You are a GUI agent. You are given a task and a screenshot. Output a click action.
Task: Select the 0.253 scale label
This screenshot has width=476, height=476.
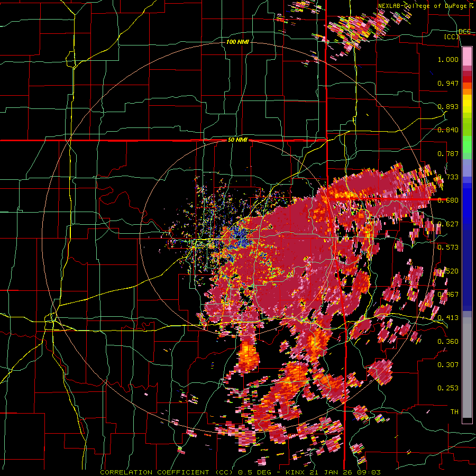pos(448,388)
